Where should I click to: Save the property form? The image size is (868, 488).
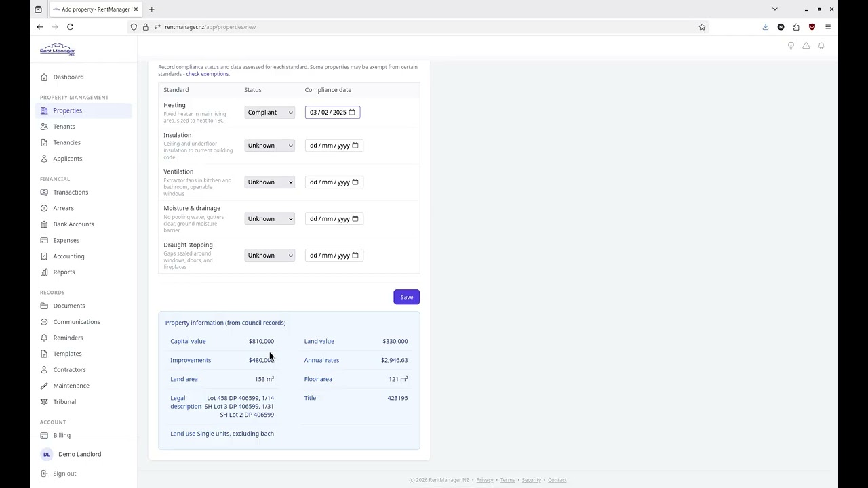click(406, 297)
